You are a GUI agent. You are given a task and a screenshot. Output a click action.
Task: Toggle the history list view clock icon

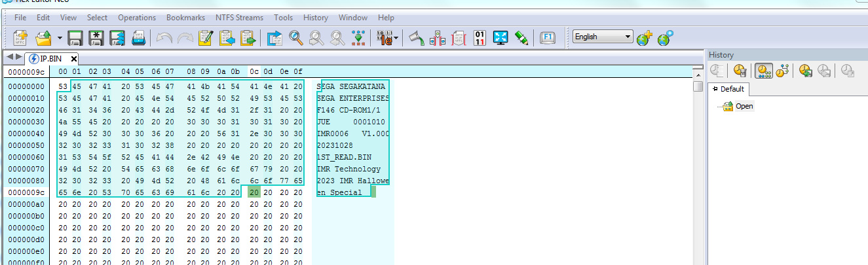763,71
